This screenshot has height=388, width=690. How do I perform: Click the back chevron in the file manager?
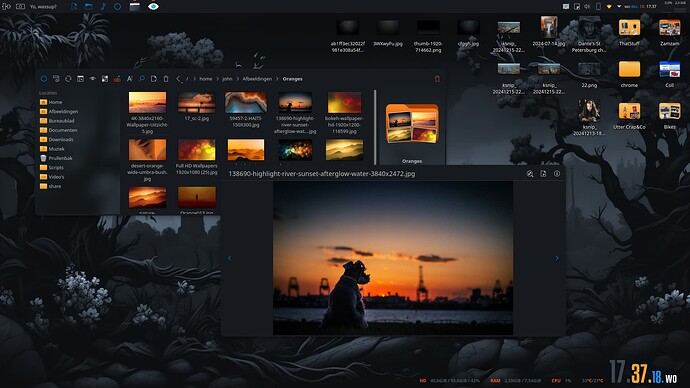[178, 79]
